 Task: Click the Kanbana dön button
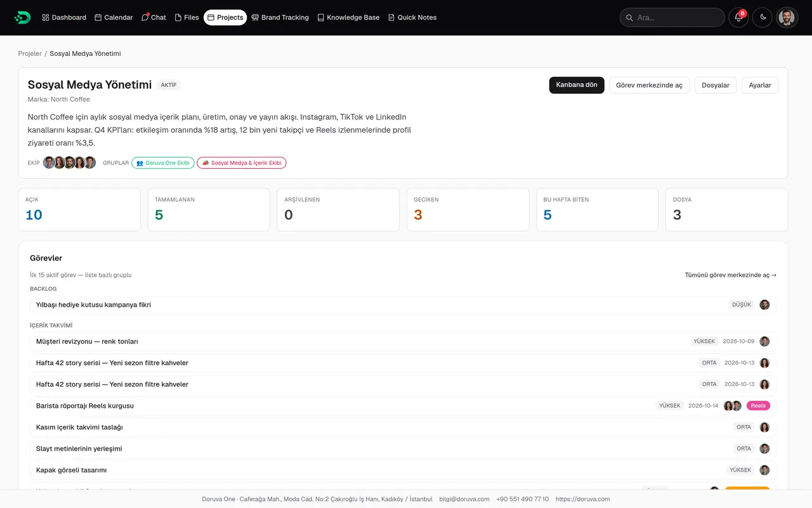point(577,85)
